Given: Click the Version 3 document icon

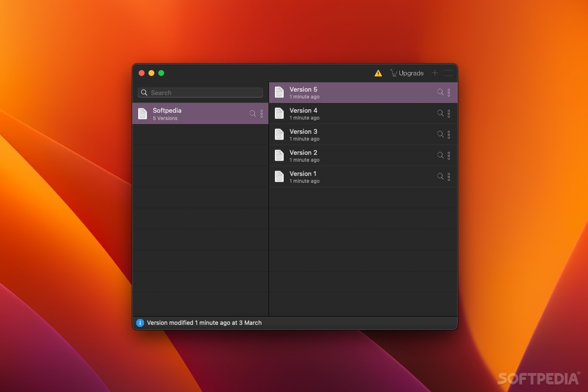Looking at the screenshot, I should pyautogui.click(x=279, y=134).
